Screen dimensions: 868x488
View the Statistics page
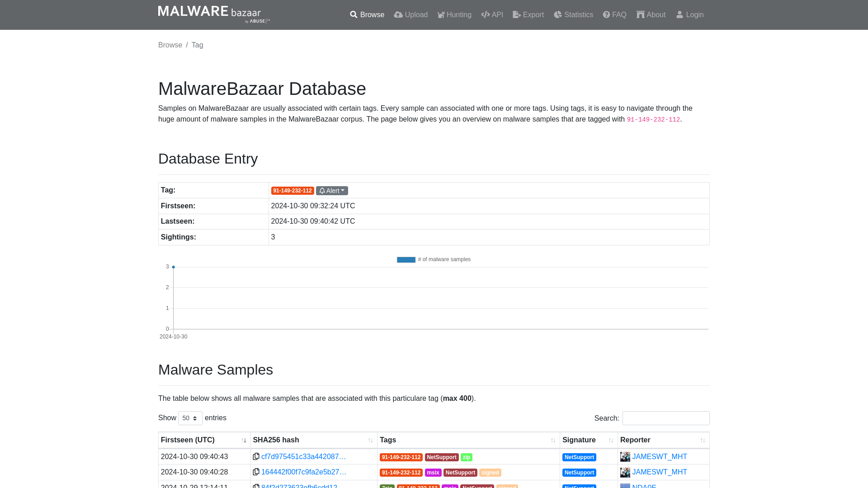(x=573, y=15)
